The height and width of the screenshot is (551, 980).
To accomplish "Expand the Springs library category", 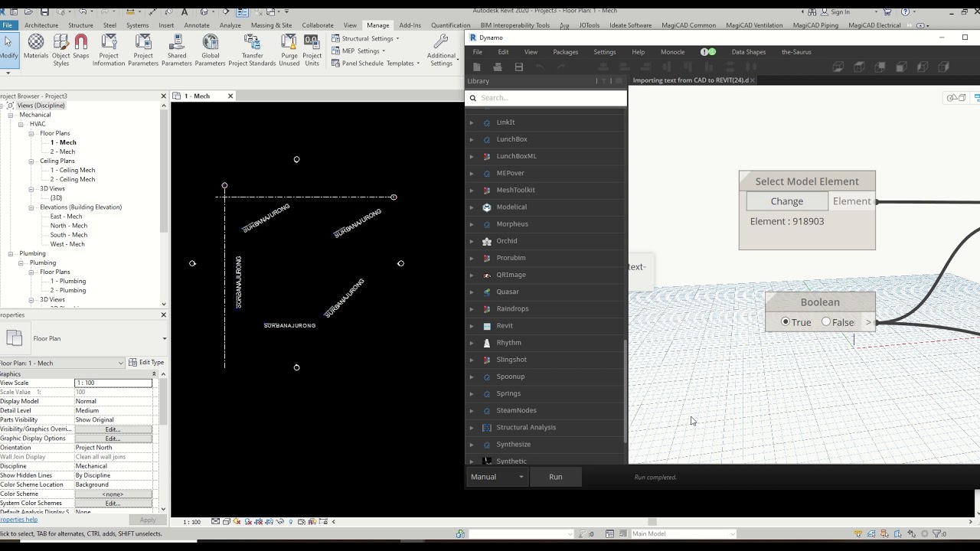I will coord(471,393).
